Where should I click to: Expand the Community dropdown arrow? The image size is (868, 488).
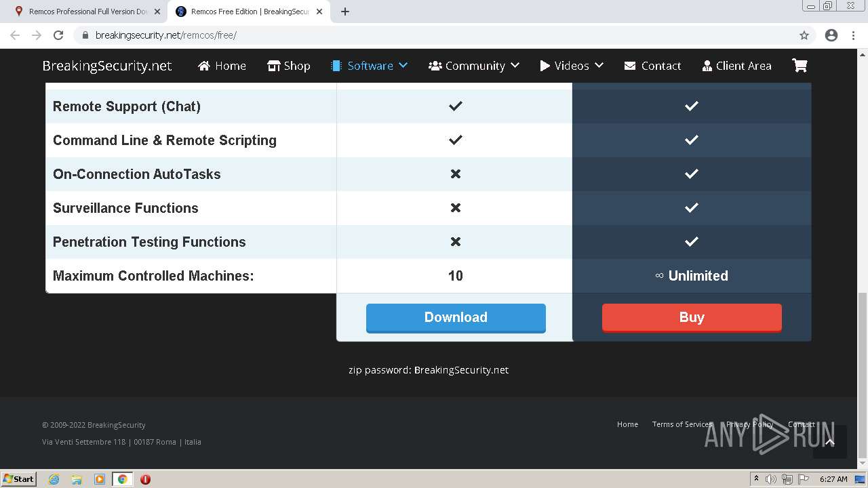(515, 66)
